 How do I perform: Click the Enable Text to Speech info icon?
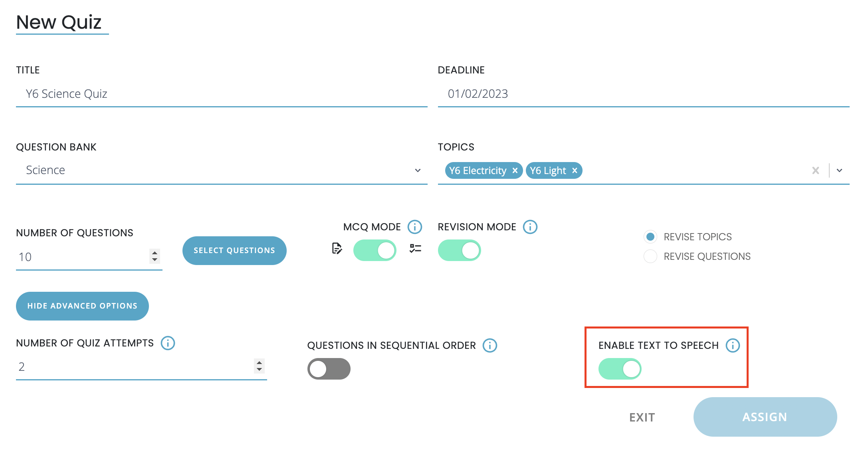[733, 345]
